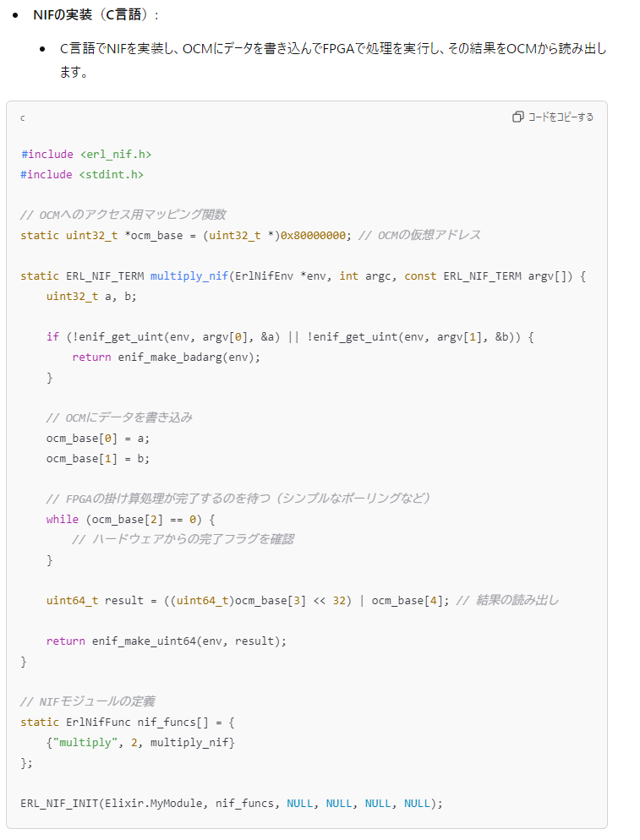Click the string "multiply" in nif_funcs
Viewport: 640px width, 840px height.
[x=85, y=743]
